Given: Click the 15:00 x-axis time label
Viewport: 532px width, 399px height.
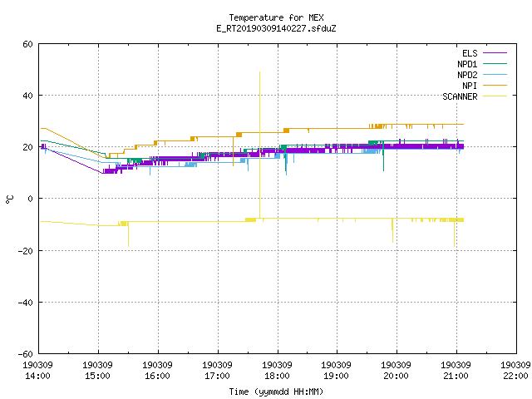Looking at the screenshot, I should point(98,376).
